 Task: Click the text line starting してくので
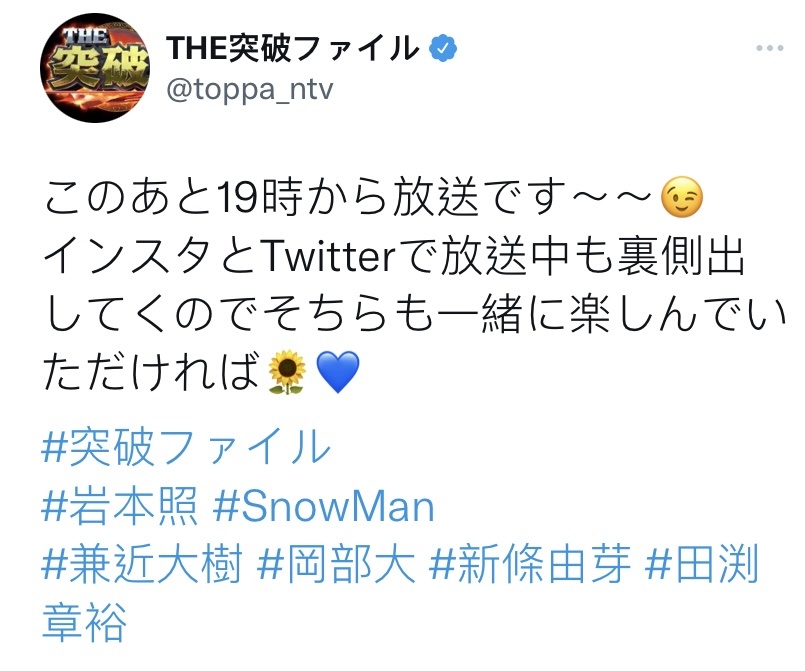[415, 314]
